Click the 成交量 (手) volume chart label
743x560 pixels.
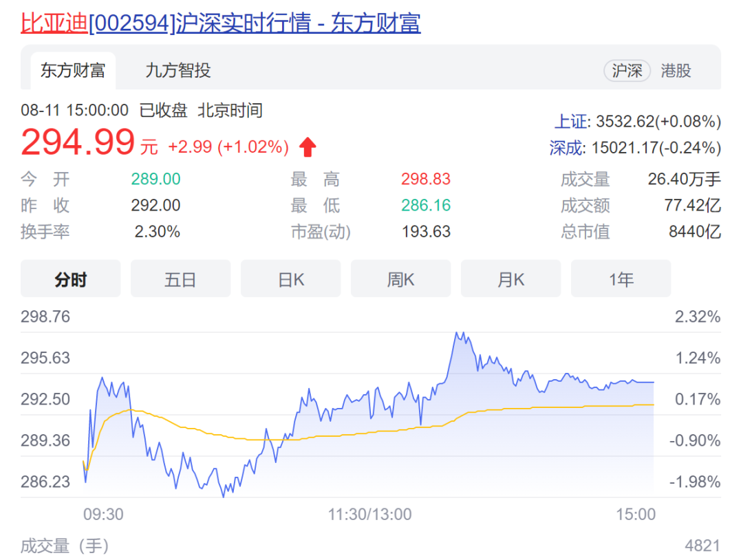pyautogui.click(x=65, y=546)
